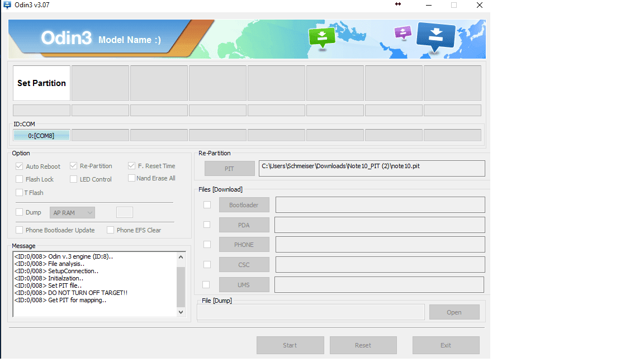Click the PDA file button
Image resolution: width=644 pixels, height=362 pixels.
[244, 225]
